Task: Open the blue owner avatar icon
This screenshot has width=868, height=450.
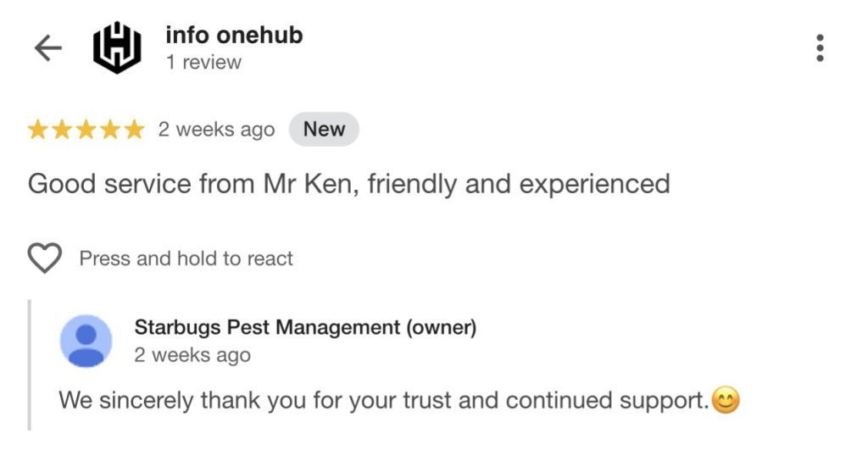Action: [86, 341]
